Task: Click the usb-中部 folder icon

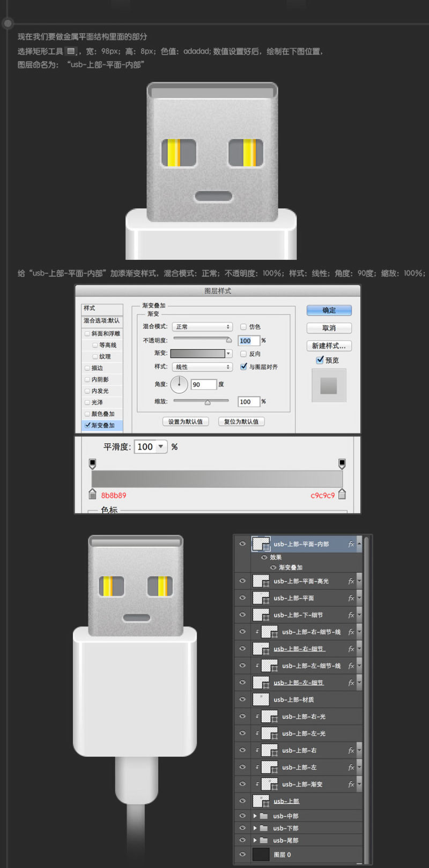Action: click(264, 816)
